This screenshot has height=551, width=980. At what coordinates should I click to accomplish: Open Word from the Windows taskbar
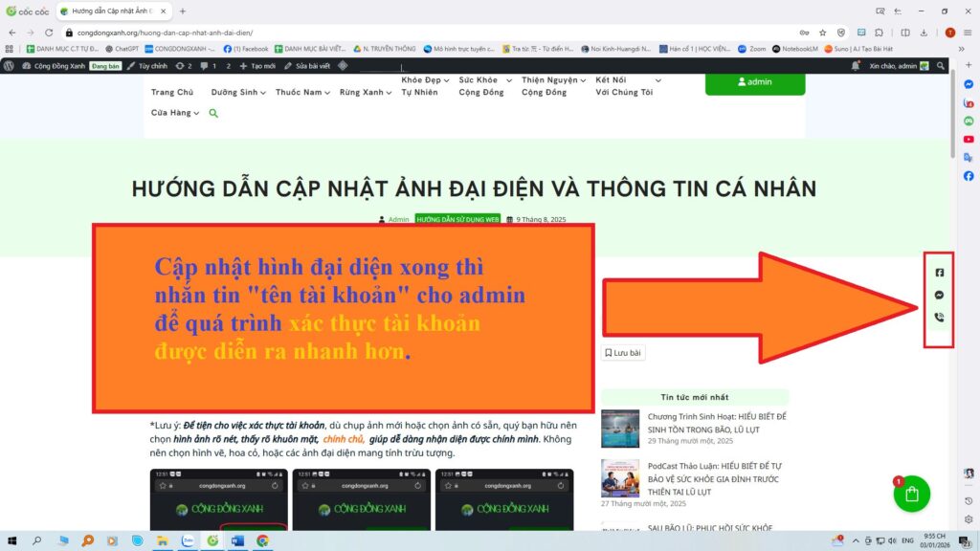point(237,540)
